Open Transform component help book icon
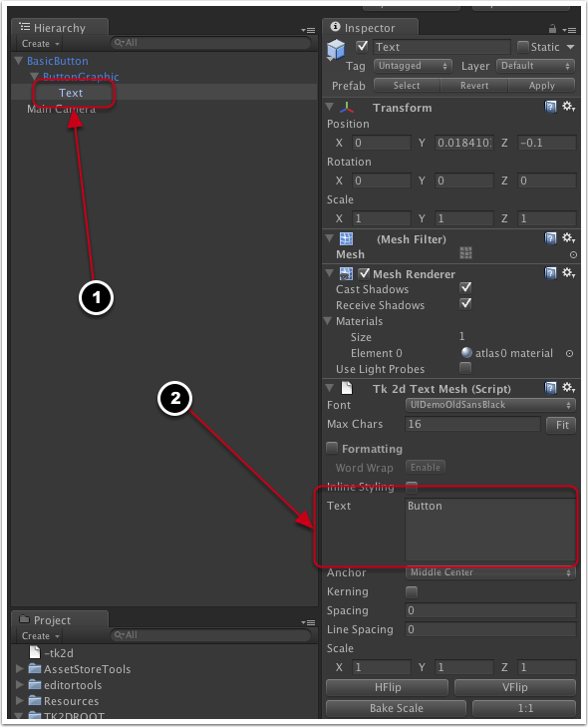 [x=550, y=107]
